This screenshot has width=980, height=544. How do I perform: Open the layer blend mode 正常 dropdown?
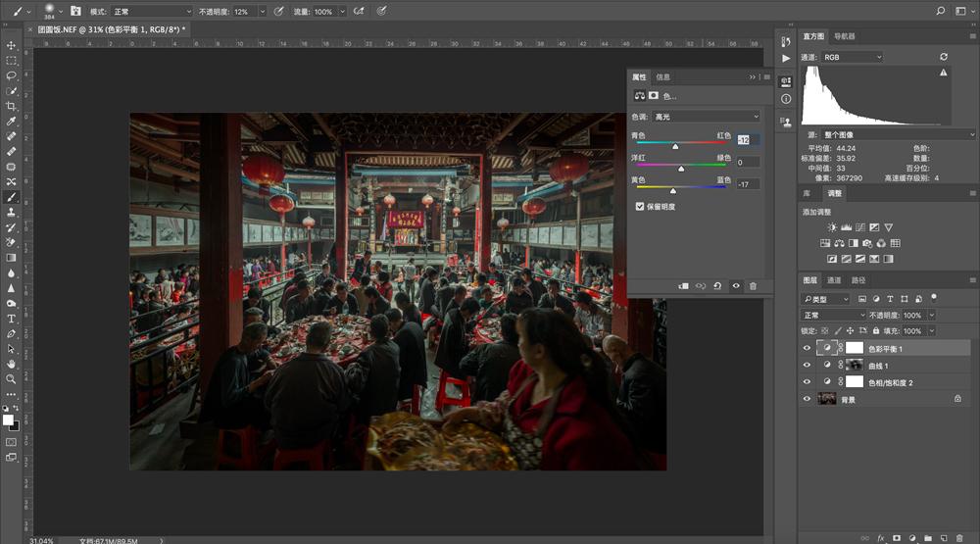[833, 316]
